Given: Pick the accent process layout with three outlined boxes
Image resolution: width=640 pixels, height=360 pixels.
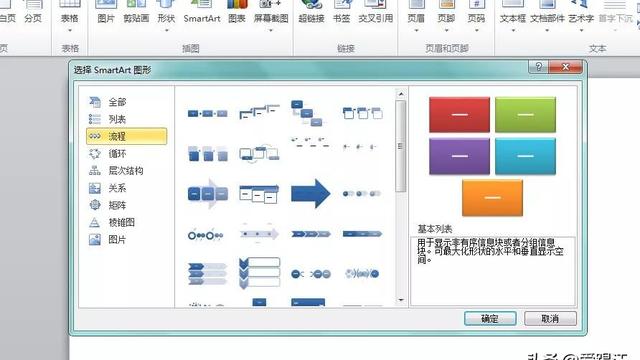Looking at the screenshot, I should click(362, 113).
